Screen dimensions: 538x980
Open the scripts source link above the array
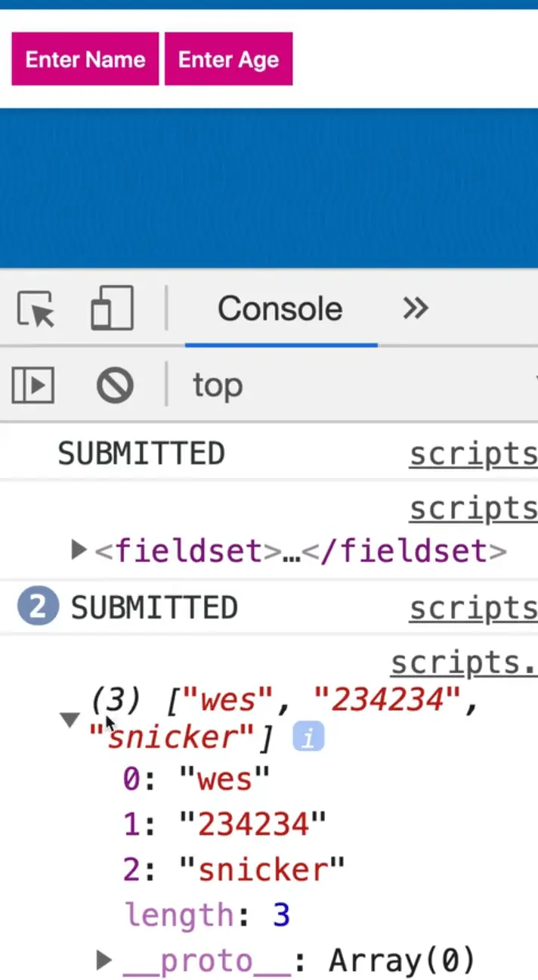point(464,663)
